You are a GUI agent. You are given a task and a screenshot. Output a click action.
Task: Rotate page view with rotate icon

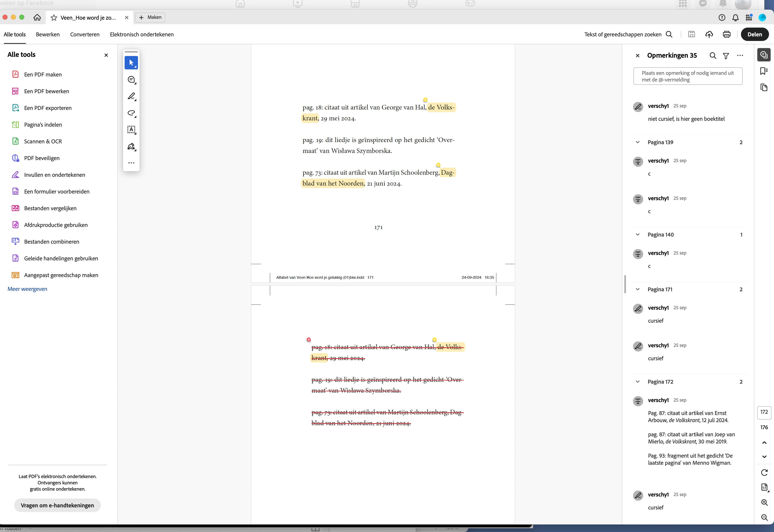764,472
